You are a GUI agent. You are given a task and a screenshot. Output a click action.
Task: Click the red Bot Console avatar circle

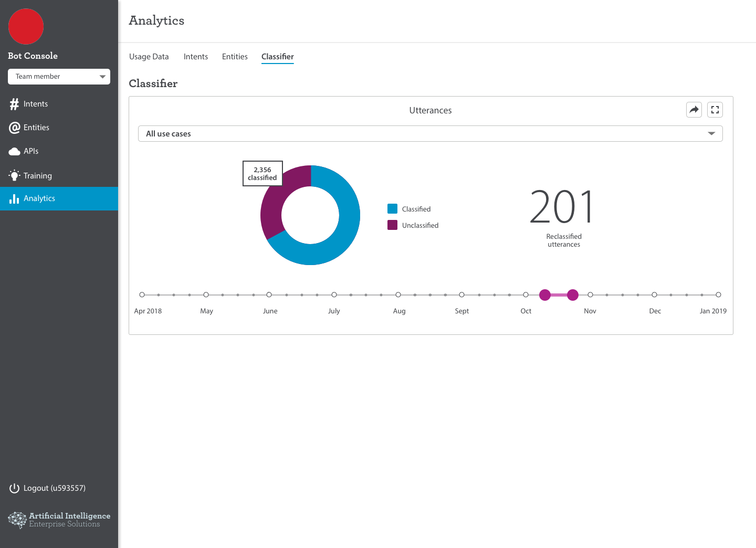26,27
